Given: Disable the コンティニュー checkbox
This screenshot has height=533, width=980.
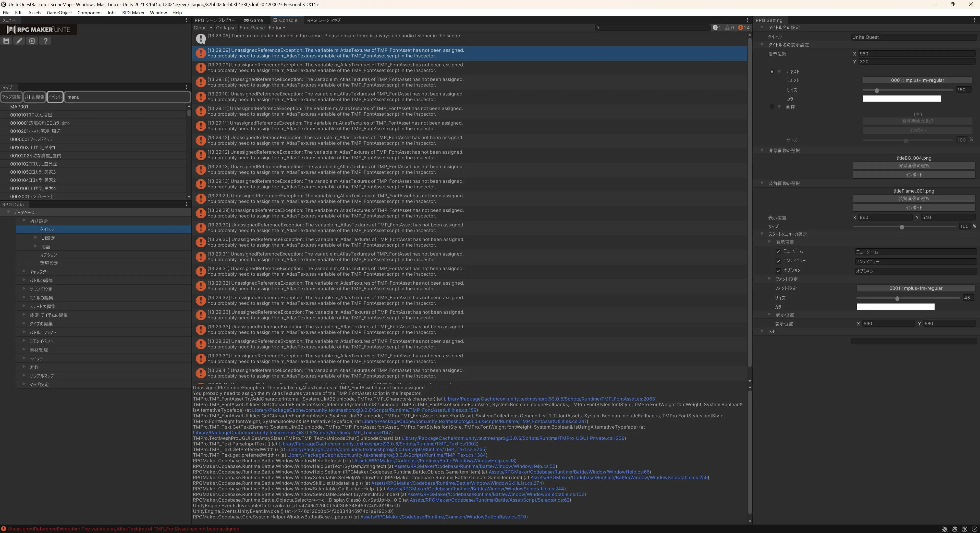Looking at the screenshot, I should (778, 261).
